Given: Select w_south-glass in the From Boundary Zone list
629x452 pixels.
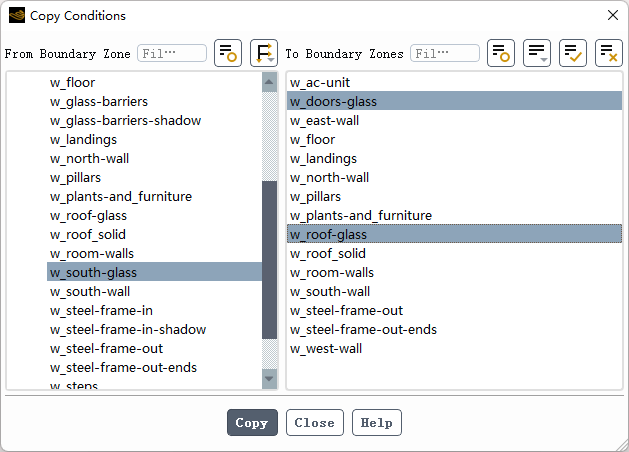Looking at the screenshot, I should pyautogui.click(x=94, y=273).
